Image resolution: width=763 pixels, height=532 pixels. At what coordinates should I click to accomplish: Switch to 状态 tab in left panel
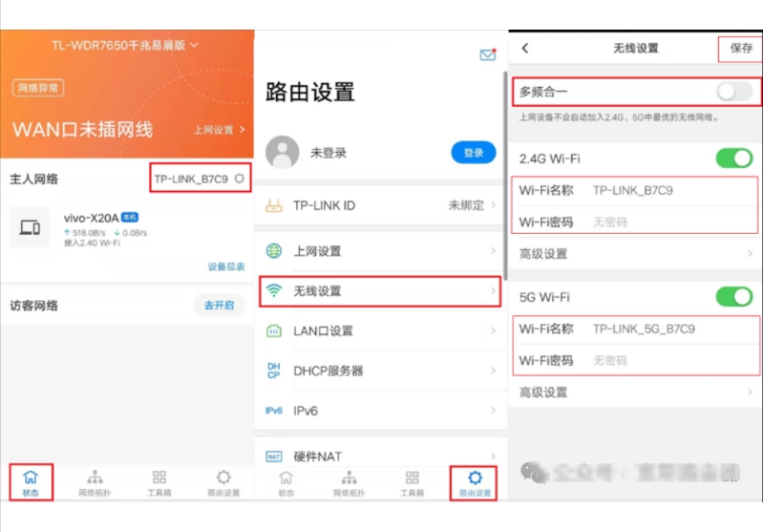point(31,483)
